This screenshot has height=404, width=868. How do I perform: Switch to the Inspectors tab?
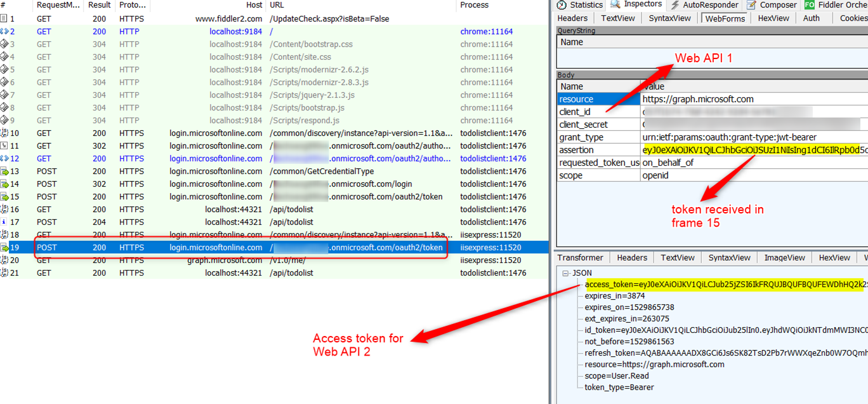point(637,5)
